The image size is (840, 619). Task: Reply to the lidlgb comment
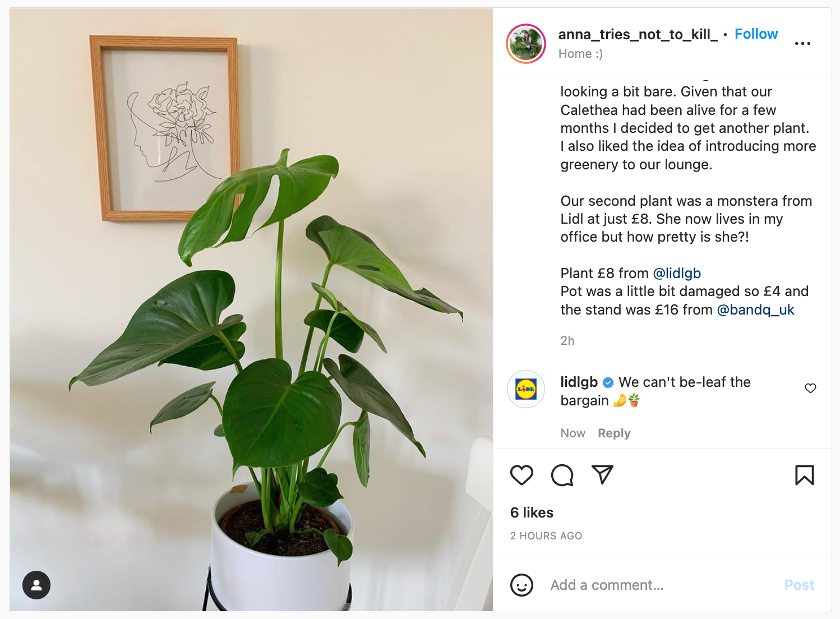[614, 433]
